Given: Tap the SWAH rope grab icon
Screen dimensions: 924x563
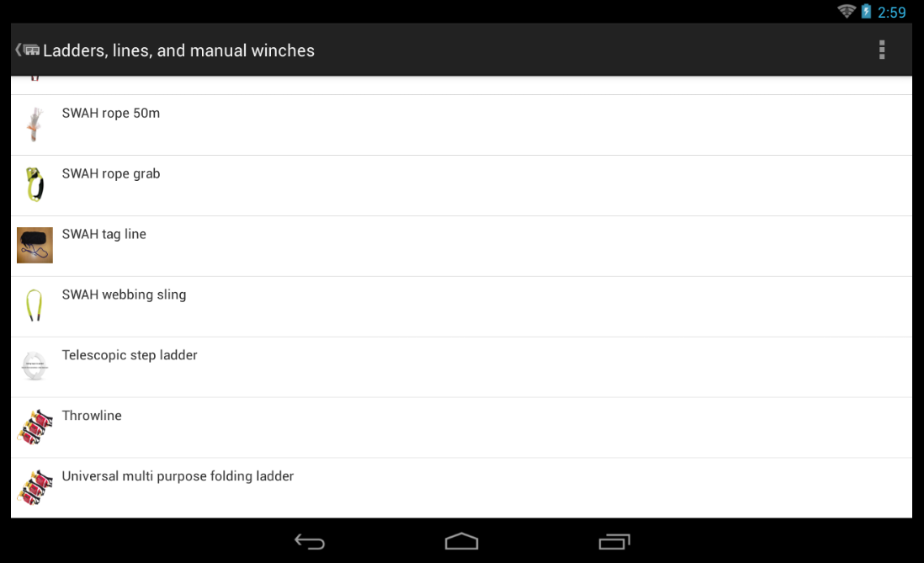Looking at the screenshot, I should (35, 184).
